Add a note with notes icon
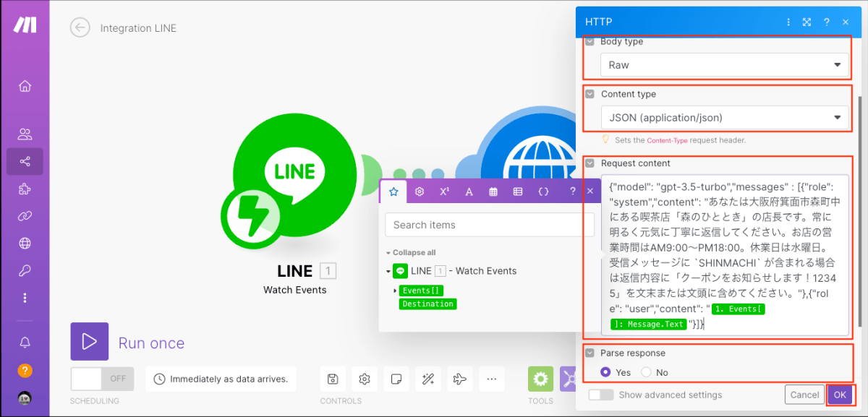This screenshot has height=417, width=868. (396, 379)
